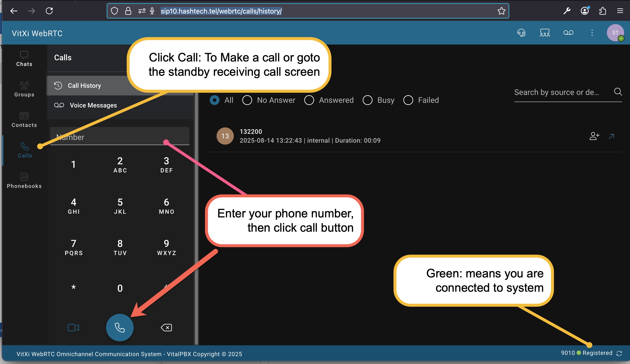630x364 pixels.
Task: Go to the Phonebooks sidebar item
Action: click(x=24, y=181)
